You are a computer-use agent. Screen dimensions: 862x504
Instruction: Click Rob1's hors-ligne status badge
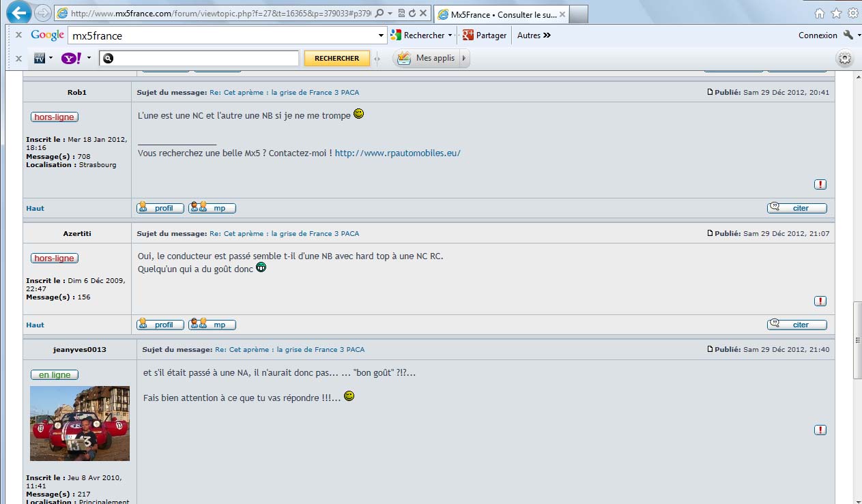pyautogui.click(x=55, y=117)
